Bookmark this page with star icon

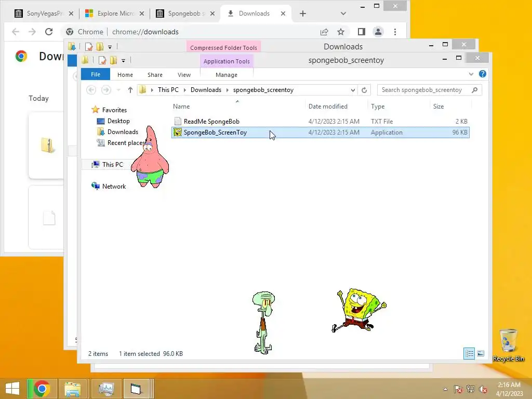(x=341, y=32)
